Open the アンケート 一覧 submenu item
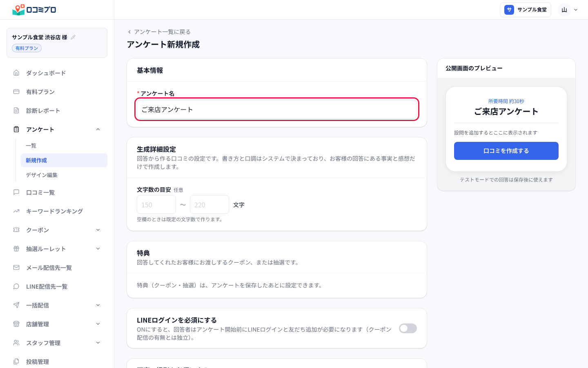This screenshot has height=368, width=588. point(64,146)
